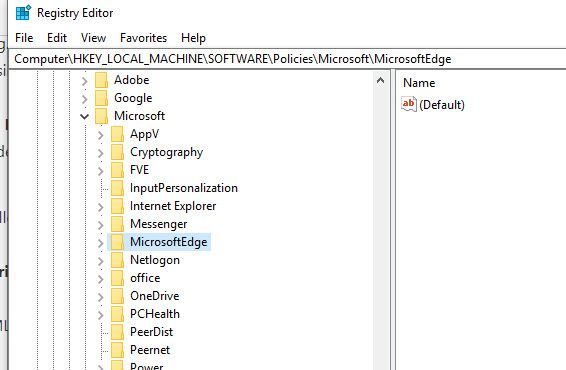
Task: Click the Peernet folder icon
Action: point(117,350)
